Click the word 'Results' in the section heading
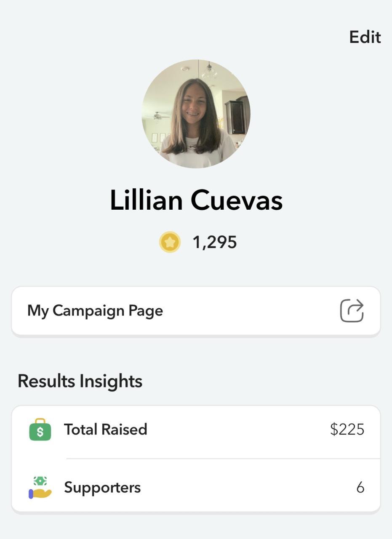The image size is (392, 539). [x=46, y=382]
